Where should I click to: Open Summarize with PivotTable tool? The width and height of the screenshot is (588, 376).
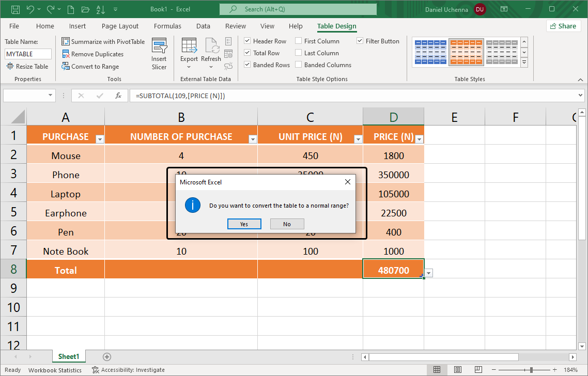point(103,41)
